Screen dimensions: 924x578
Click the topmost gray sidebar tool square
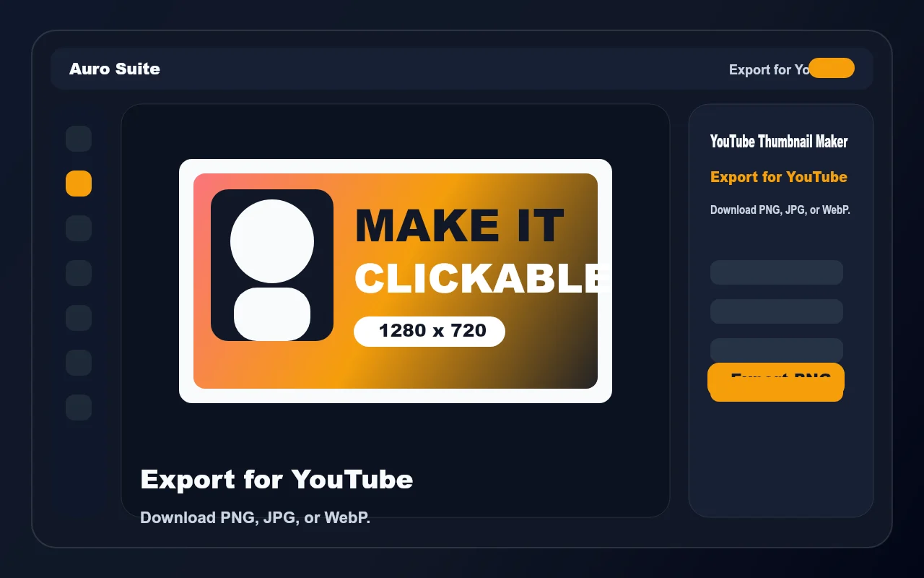coord(79,139)
